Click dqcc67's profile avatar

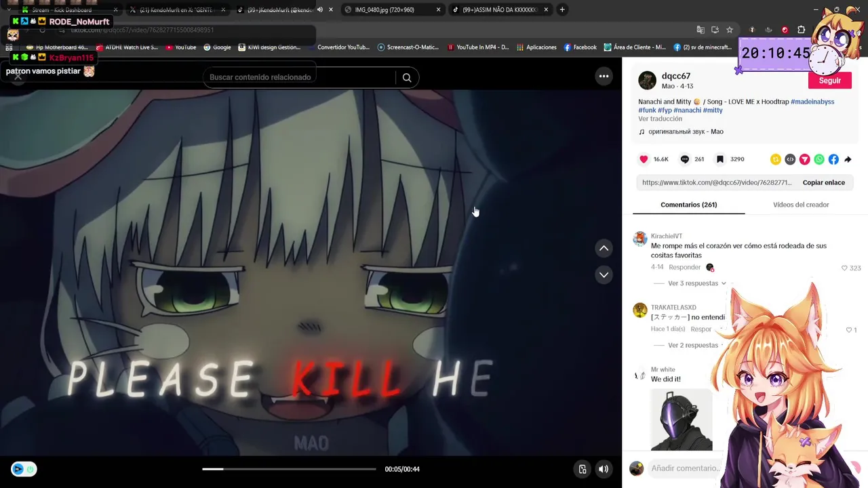click(647, 80)
